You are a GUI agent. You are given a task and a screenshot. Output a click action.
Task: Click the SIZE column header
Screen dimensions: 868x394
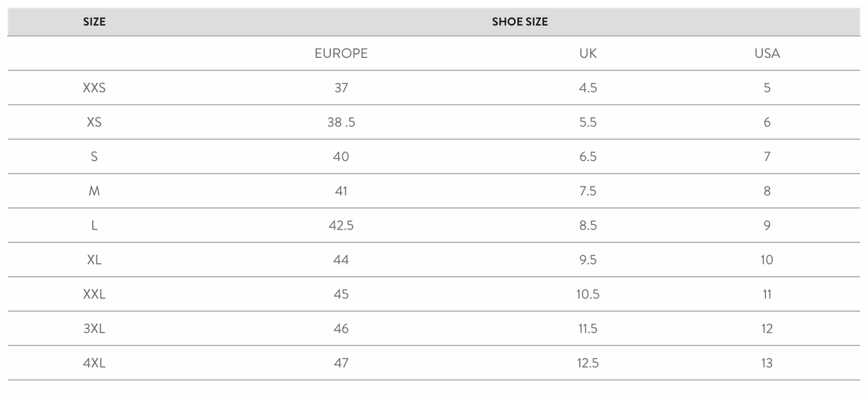point(94,22)
